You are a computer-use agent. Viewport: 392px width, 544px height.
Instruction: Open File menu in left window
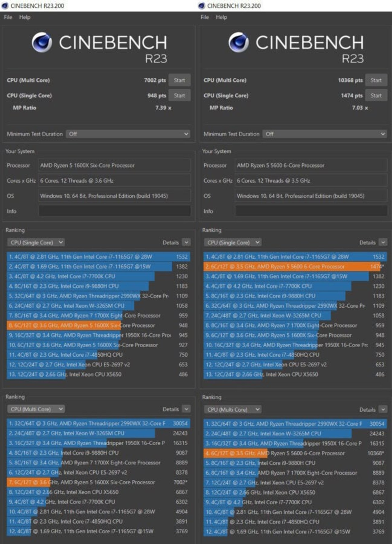[8, 17]
